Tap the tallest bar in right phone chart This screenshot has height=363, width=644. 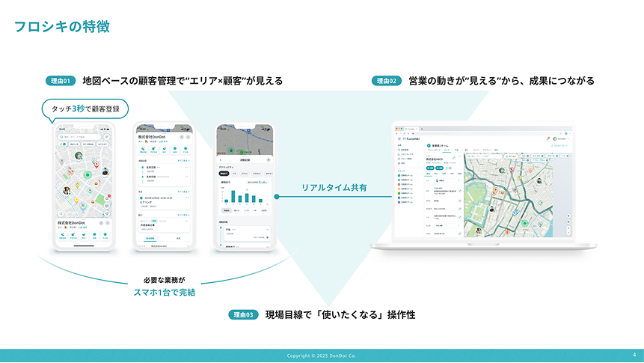233,197
